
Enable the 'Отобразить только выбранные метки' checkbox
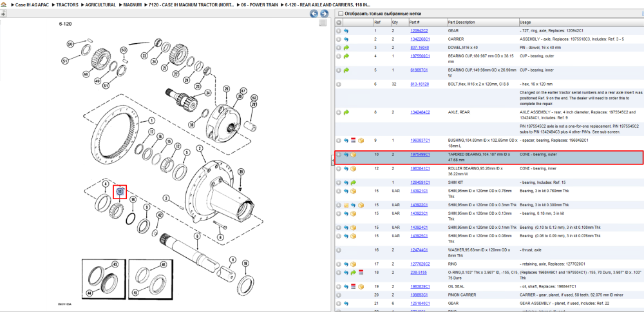click(341, 14)
